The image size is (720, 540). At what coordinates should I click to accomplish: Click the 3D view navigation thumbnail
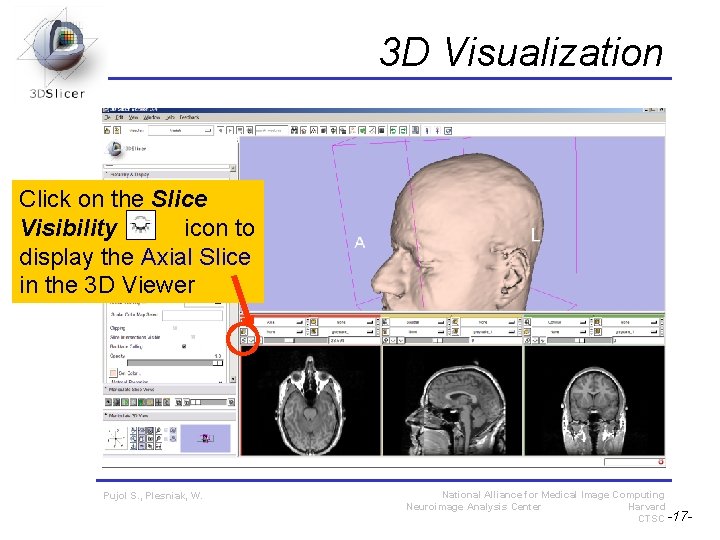coord(205,438)
